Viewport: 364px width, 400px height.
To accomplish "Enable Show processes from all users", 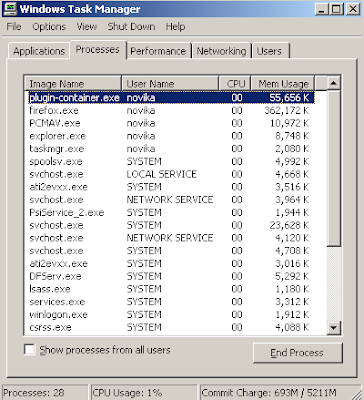I will [x=29, y=350].
